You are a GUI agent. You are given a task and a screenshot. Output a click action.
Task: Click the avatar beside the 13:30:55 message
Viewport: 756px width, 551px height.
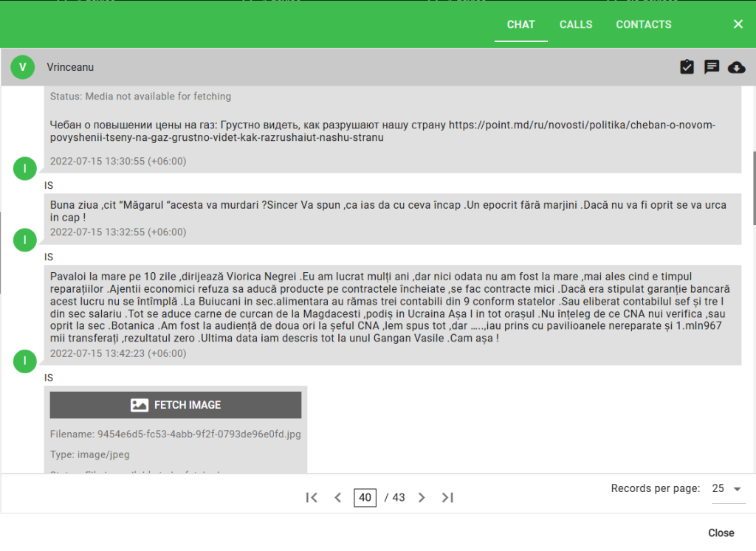click(x=25, y=169)
